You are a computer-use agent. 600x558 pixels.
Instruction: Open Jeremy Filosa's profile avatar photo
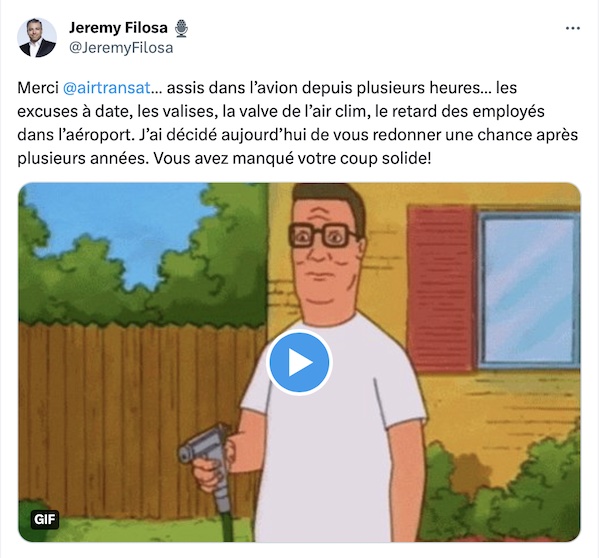pos(37,38)
